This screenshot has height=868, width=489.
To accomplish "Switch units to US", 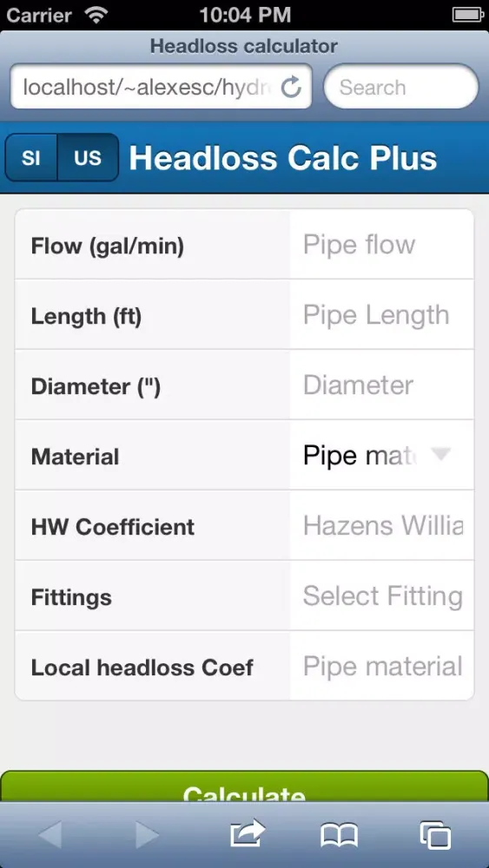I will (88, 158).
